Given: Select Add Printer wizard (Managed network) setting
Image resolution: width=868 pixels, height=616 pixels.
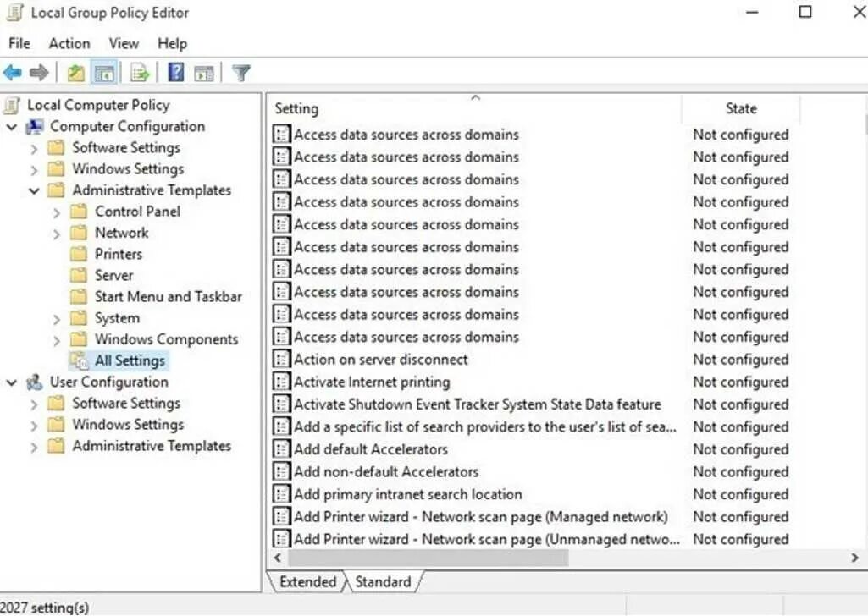Looking at the screenshot, I should pos(480,517).
